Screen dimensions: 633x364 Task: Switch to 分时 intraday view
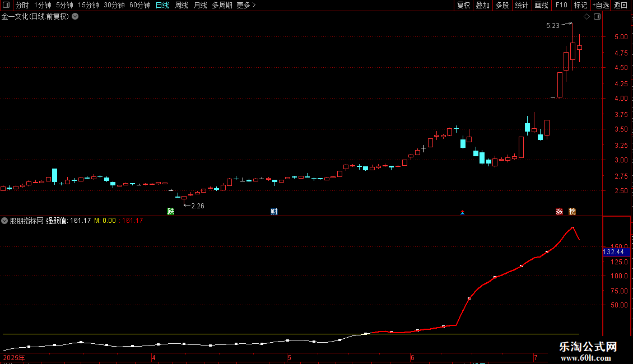(22, 5)
